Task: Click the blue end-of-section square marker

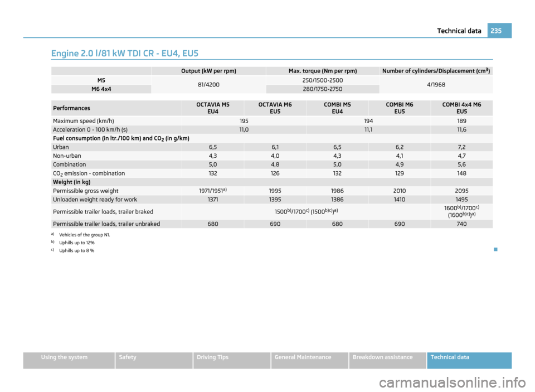Action: pyautogui.click(x=495, y=250)
